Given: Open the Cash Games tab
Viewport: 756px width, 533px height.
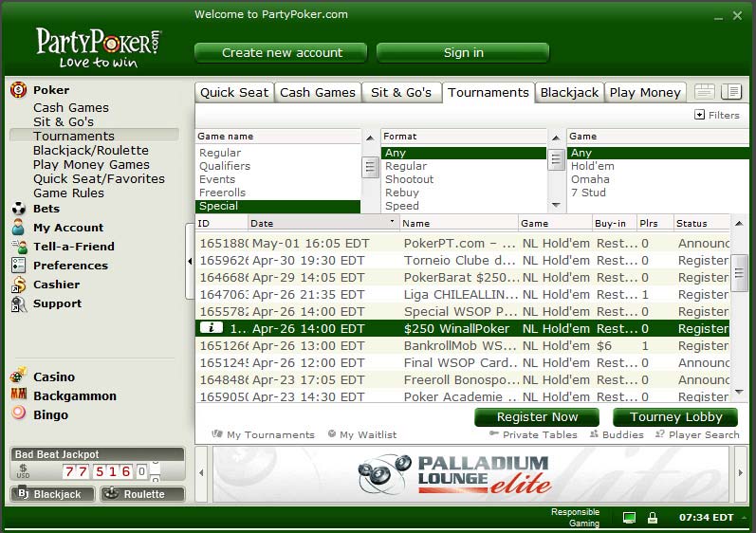Looking at the screenshot, I should point(317,92).
